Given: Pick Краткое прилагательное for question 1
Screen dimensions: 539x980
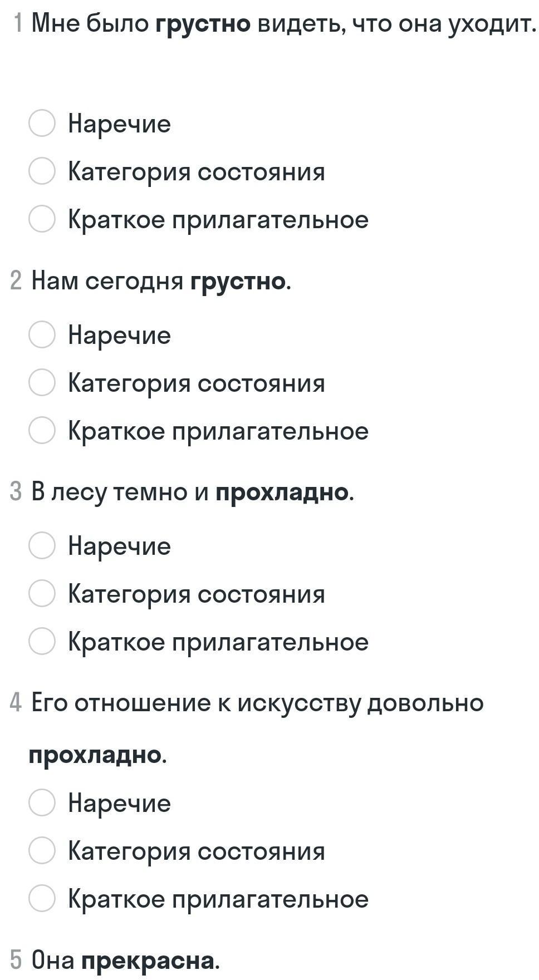Looking at the screenshot, I should [42, 219].
